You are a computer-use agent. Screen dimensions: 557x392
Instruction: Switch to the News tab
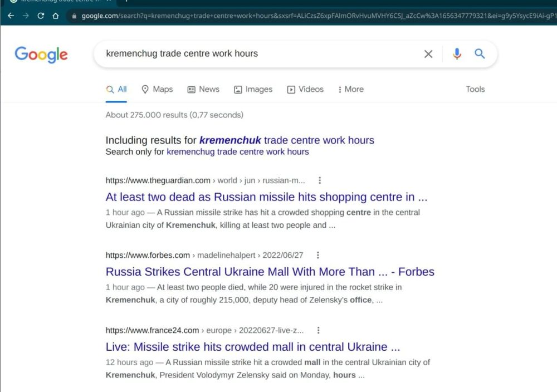tap(203, 89)
